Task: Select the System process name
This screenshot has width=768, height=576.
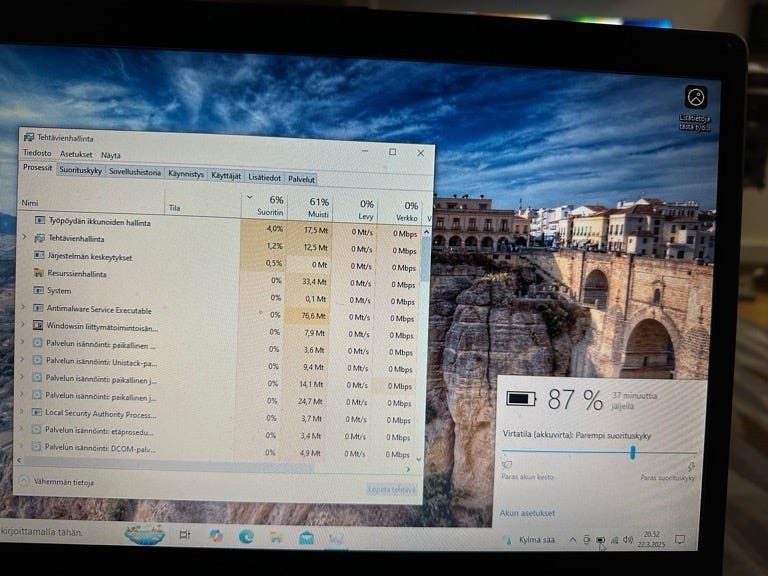Action: pyautogui.click(x=59, y=291)
